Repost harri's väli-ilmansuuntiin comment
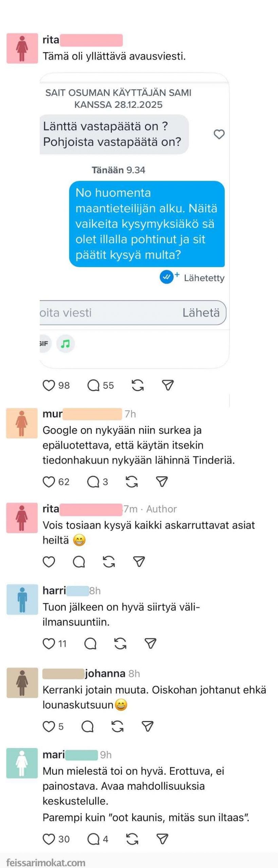Screen dimensions: 278x868 click(121, 644)
